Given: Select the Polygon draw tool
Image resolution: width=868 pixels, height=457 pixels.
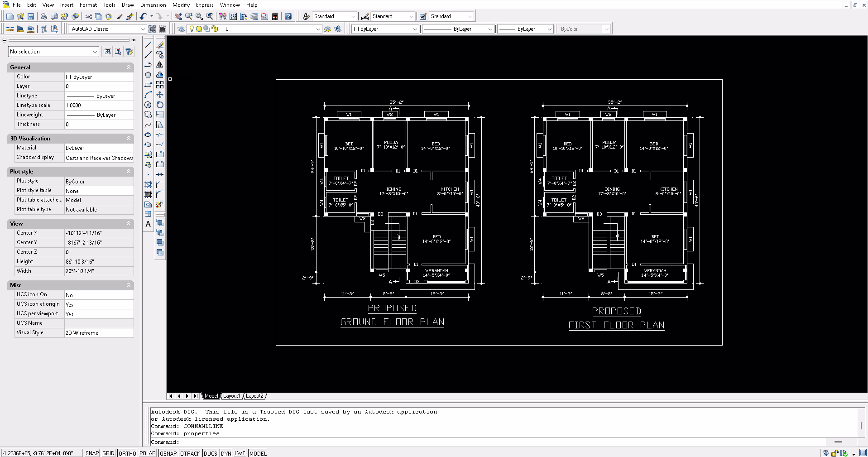Looking at the screenshot, I should click(148, 75).
